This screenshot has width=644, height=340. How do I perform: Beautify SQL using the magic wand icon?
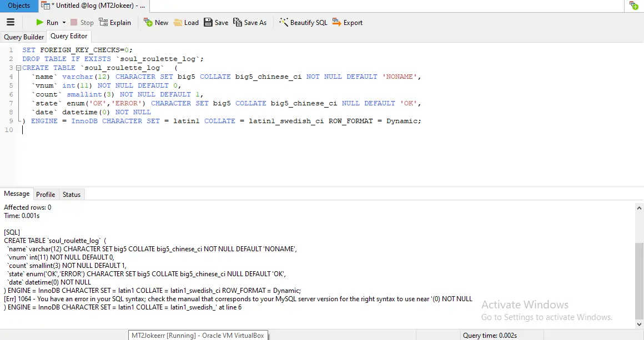(x=283, y=23)
